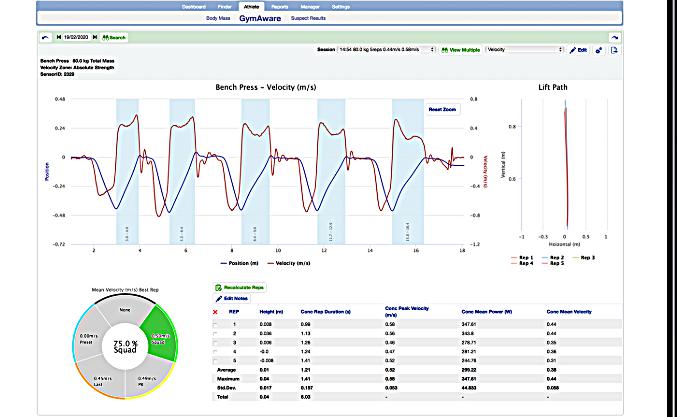Select the green Squad segment in the donut chart
677x417 pixels.
155,322
